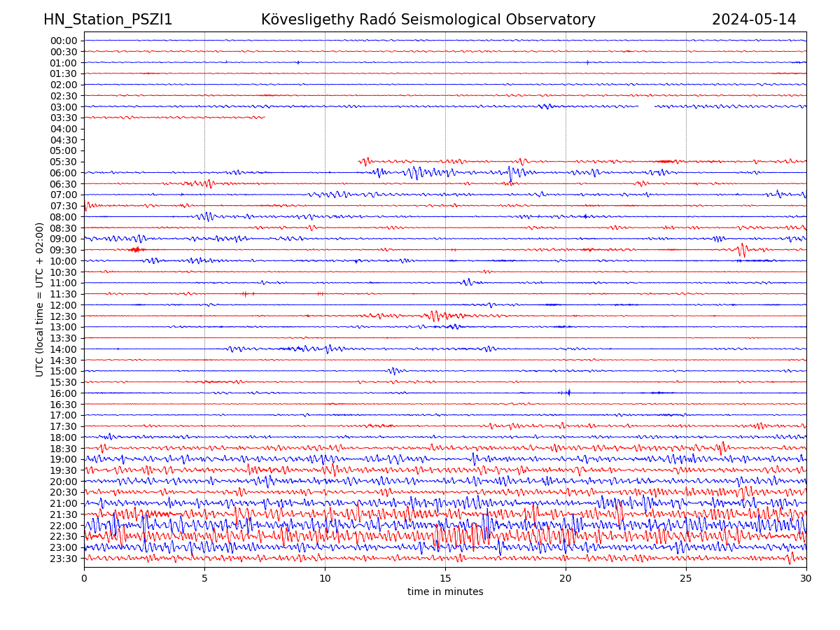Select the 22:00 row time label
Screen dimensions: 840x630
63,526
